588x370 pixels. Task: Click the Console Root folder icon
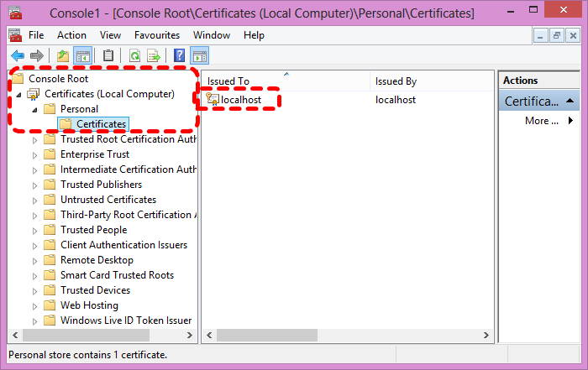point(18,79)
